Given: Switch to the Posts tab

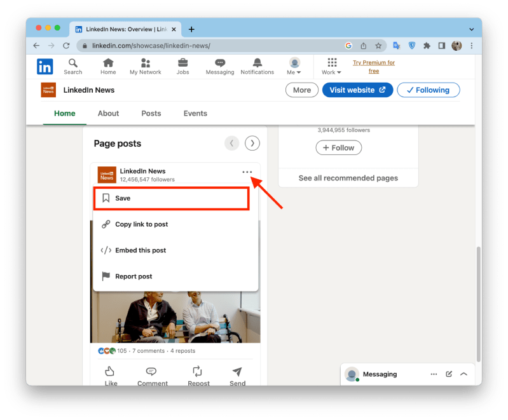Looking at the screenshot, I should (151, 113).
